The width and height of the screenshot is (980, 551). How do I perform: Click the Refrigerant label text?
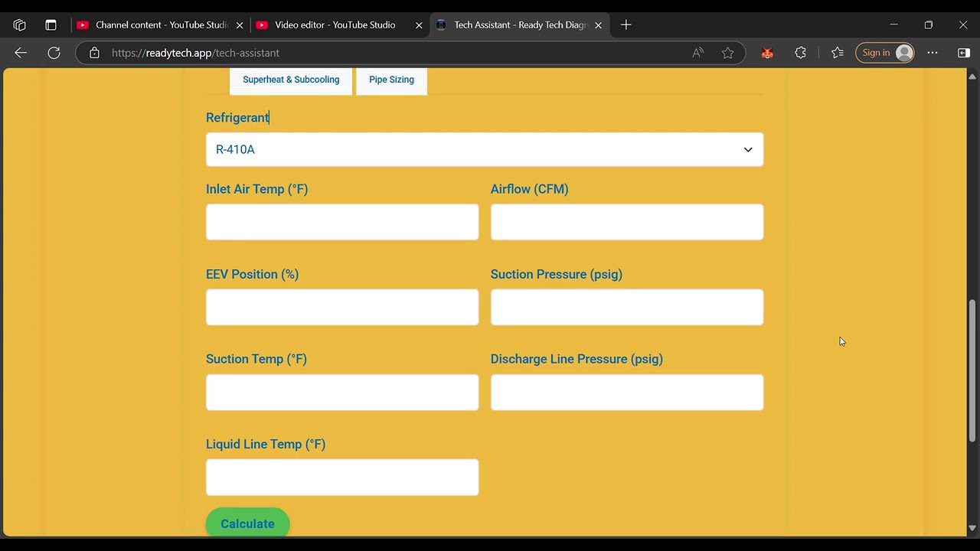237,118
